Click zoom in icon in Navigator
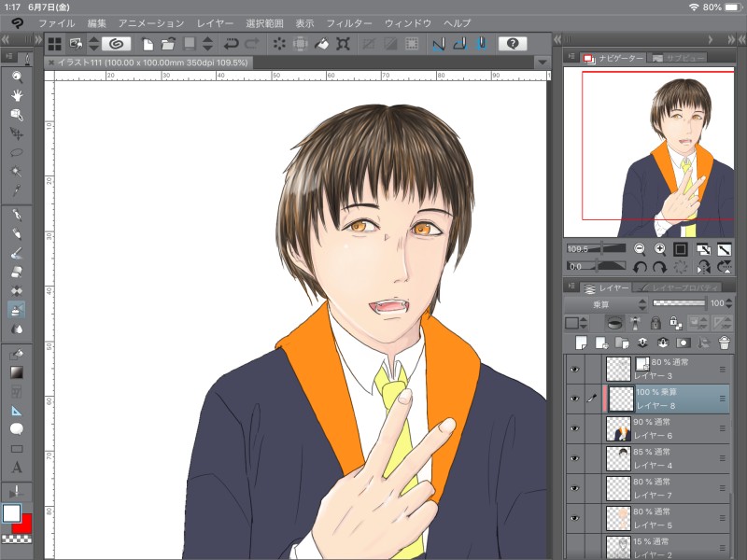 click(660, 249)
